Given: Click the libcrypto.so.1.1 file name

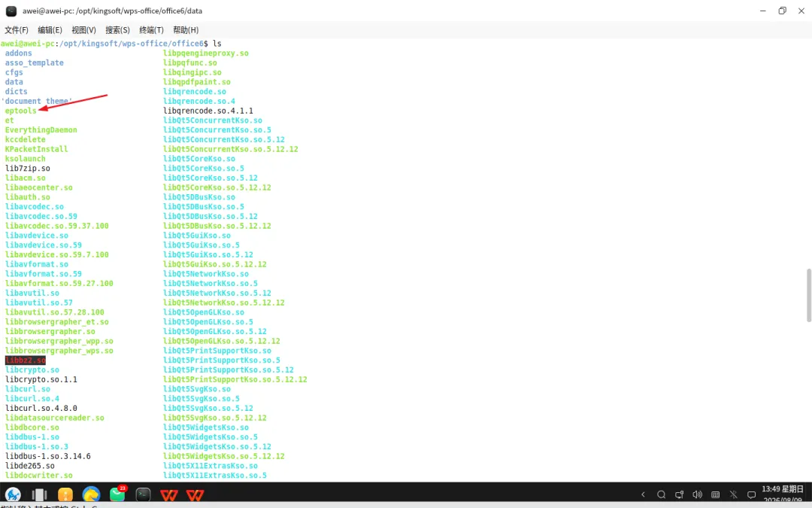Looking at the screenshot, I should tap(41, 379).
